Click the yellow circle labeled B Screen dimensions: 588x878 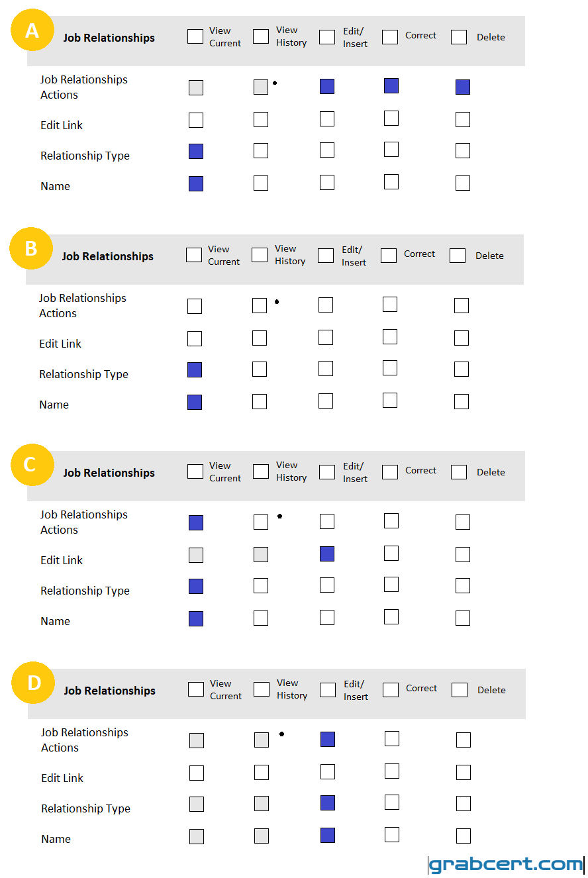point(30,248)
